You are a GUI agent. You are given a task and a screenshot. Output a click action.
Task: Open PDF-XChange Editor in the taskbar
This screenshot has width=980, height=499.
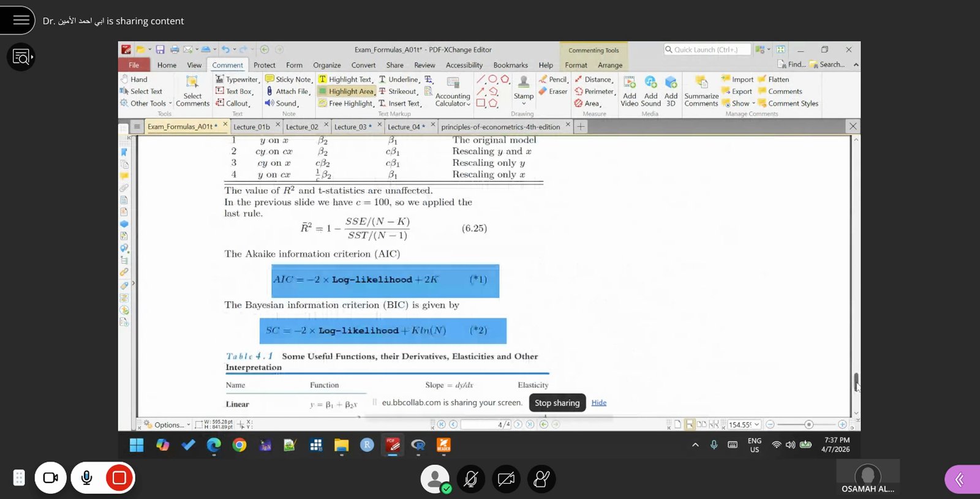[x=393, y=445]
